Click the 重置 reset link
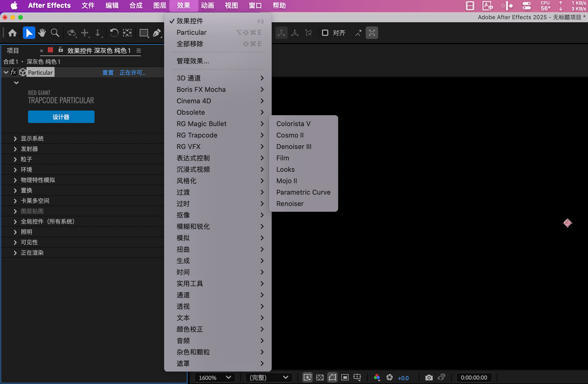The width and height of the screenshot is (588, 384). [x=108, y=73]
